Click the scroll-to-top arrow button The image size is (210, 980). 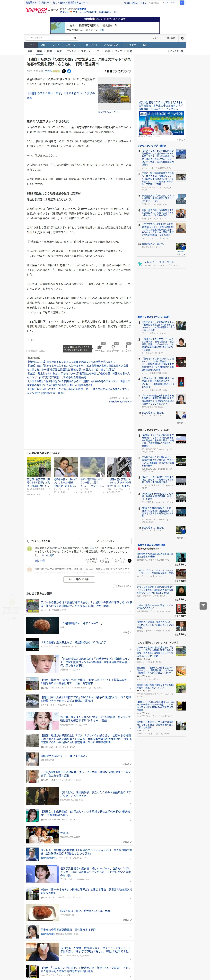click(203, 606)
